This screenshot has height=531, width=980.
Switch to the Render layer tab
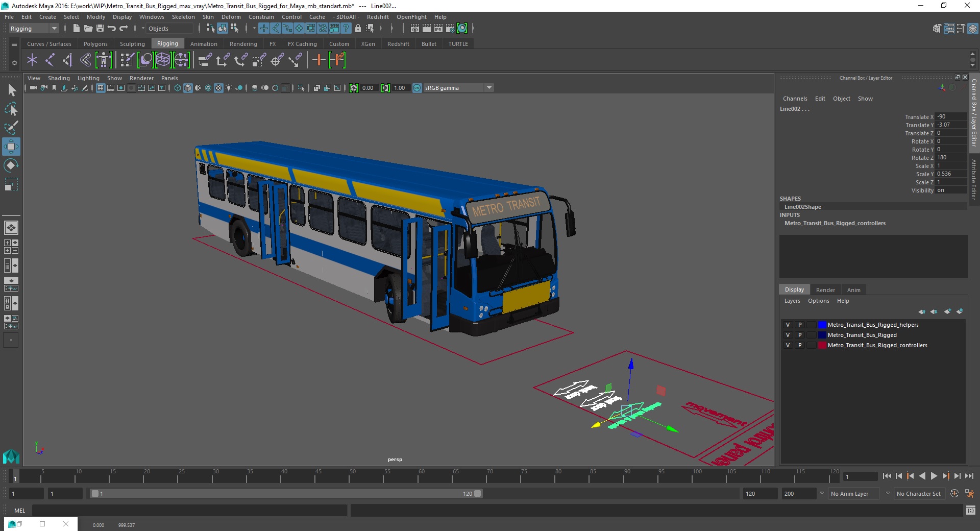point(825,290)
